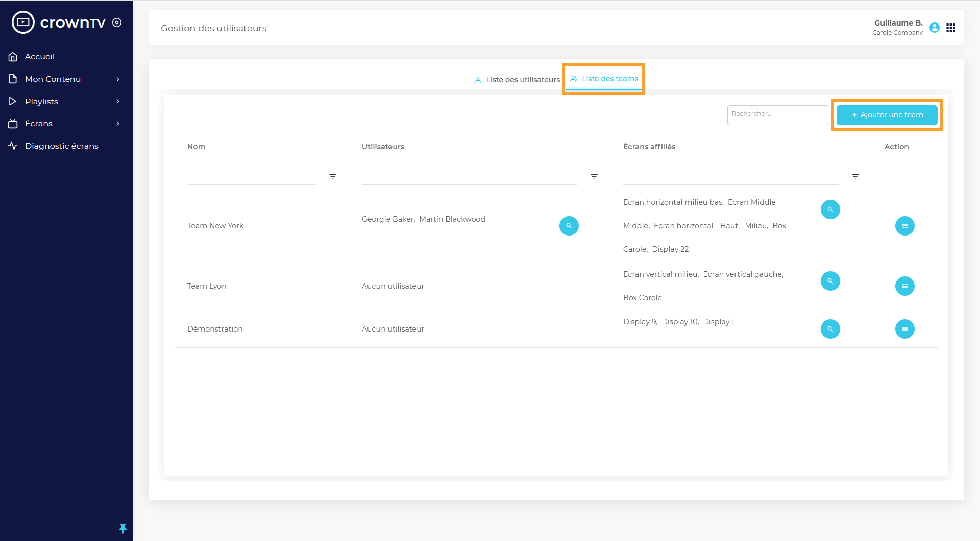Open Accueil home page
Image resolution: width=980 pixels, height=541 pixels.
pyautogui.click(x=40, y=57)
